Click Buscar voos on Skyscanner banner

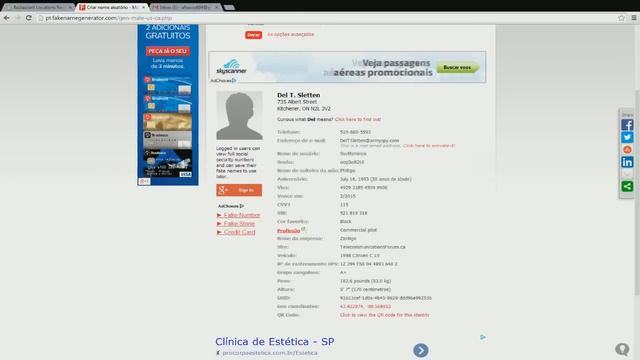pyautogui.click(x=458, y=67)
